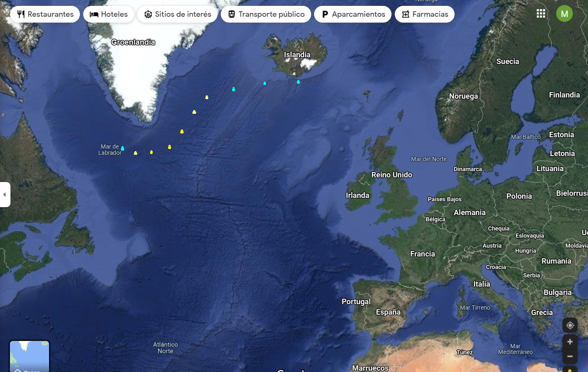
Task: Show Farmacias on the map
Action: coord(424,14)
